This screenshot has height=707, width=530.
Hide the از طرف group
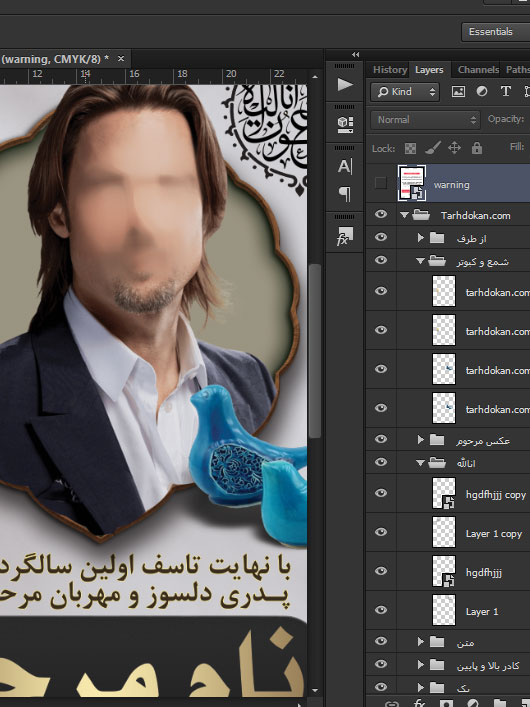(x=381, y=237)
